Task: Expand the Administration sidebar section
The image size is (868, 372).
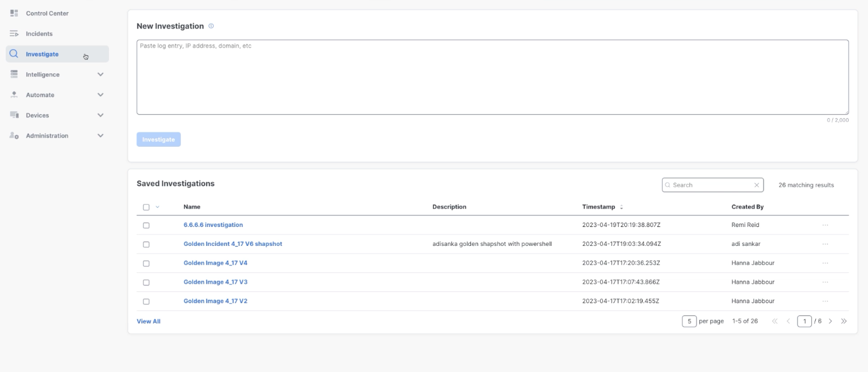Action: pyautogui.click(x=100, y=136)
